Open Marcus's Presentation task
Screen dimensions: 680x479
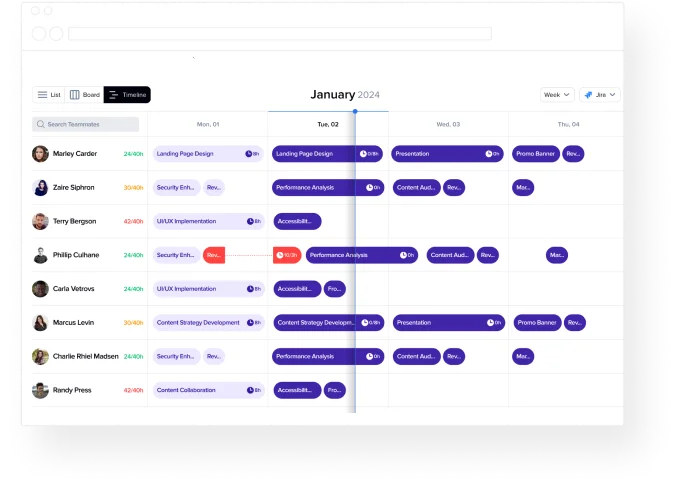pyautogui.click(x=449, y=323)
